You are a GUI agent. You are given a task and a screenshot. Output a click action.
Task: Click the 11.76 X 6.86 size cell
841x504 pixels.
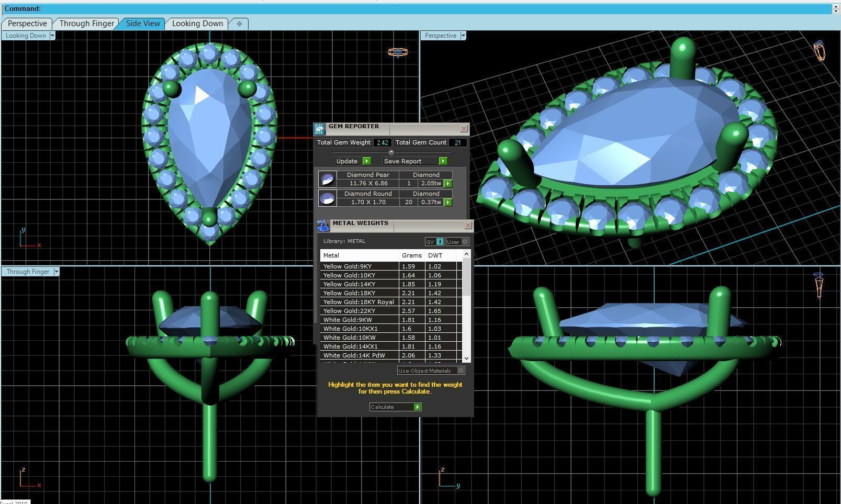[368, 183]
